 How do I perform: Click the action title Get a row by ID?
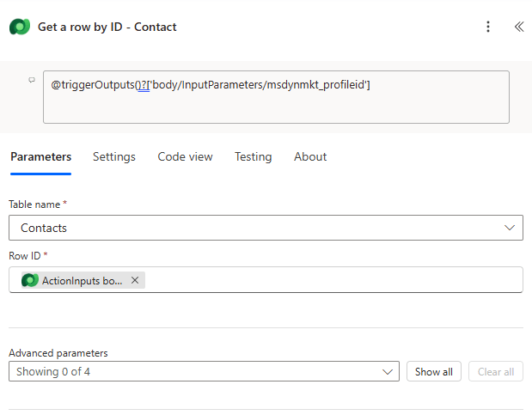pos(107,27)
